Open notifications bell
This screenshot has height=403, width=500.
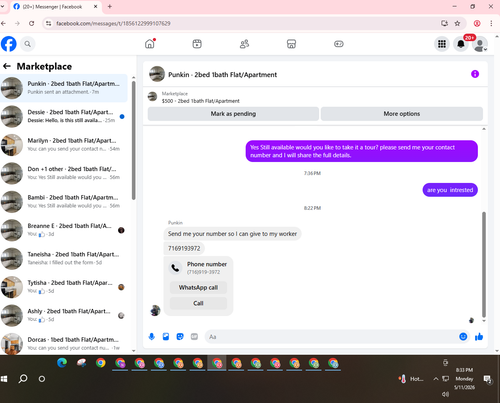pos(461,44)
